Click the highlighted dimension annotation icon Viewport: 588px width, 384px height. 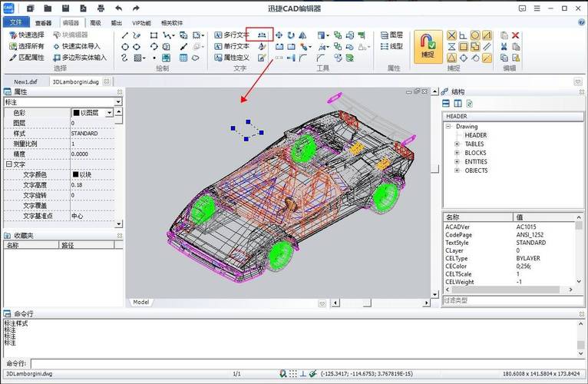pos(263,35)
